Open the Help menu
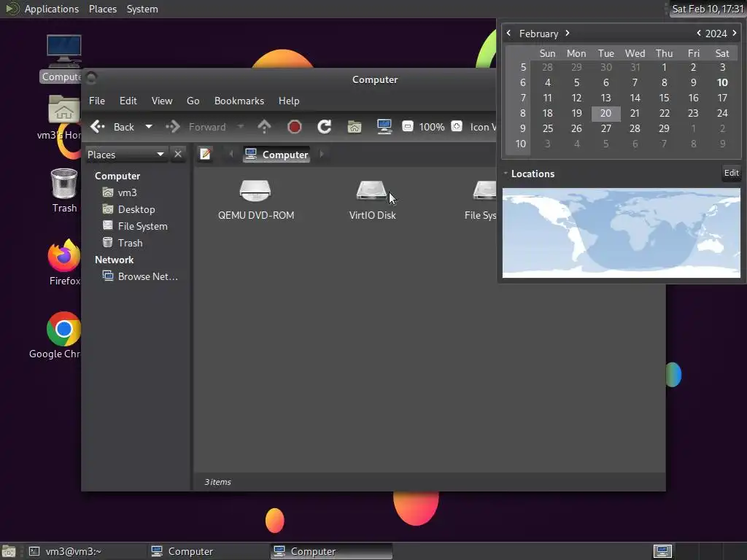This screenshot has width=747, height=560. pyautogui.click(x=289, y=101)
